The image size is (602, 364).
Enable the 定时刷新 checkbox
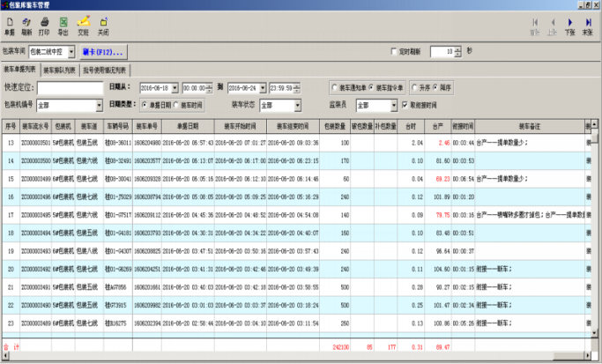click(395, 52)
